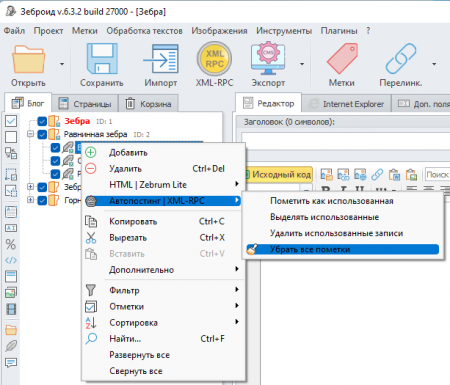Open the Сортировка submenu
The image size is (450, 385).
tap(162, 322)
